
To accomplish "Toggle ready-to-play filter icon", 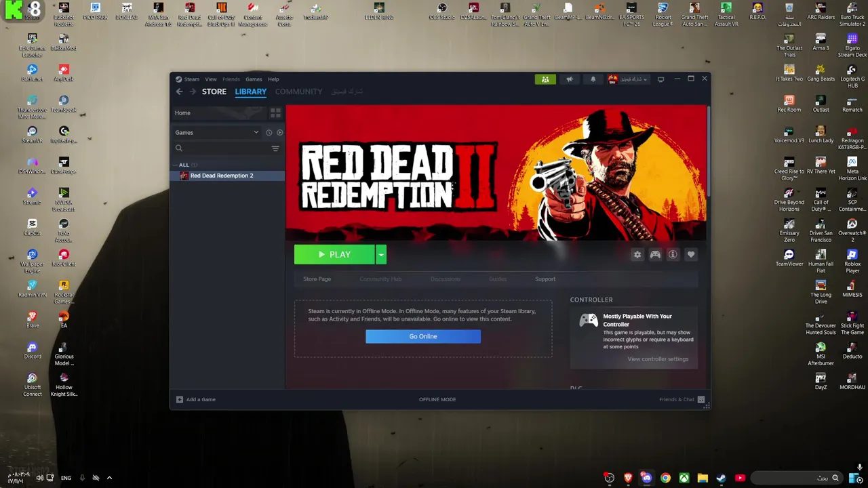I will [x=279, y=133].
